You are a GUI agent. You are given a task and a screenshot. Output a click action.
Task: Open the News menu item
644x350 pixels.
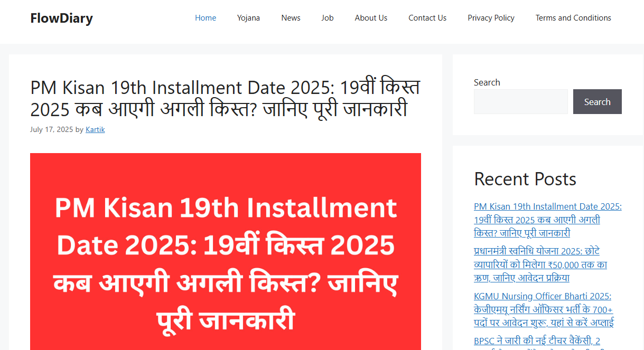tap(291, 18)
